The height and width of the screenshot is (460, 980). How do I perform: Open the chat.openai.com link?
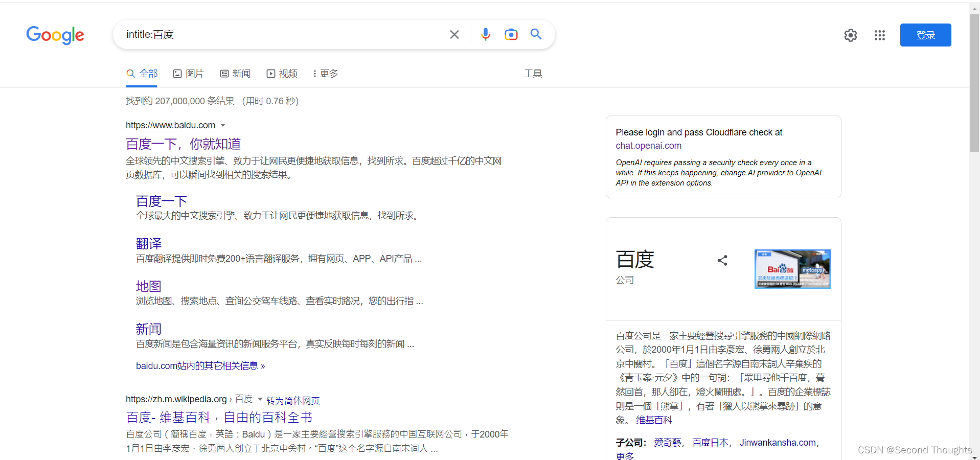648,146
